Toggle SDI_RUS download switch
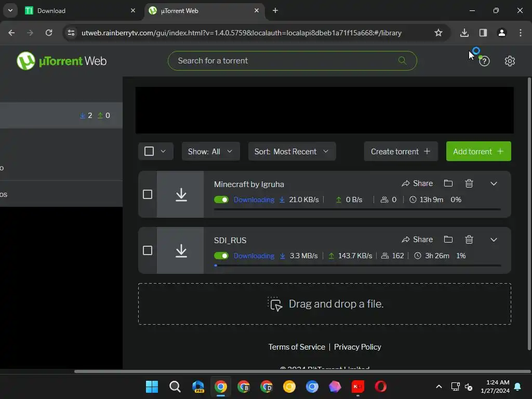This screenshot has height=399, width=532. tap(221, 256)
